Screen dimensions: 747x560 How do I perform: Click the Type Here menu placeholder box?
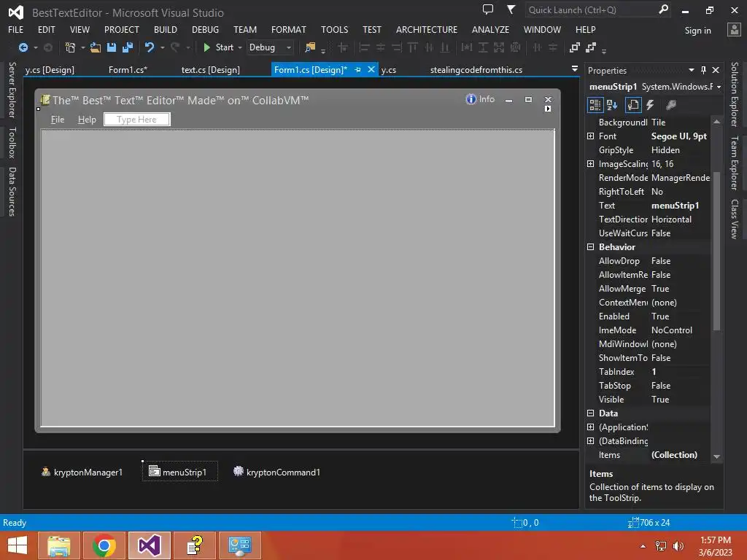[x=136, y=119]
